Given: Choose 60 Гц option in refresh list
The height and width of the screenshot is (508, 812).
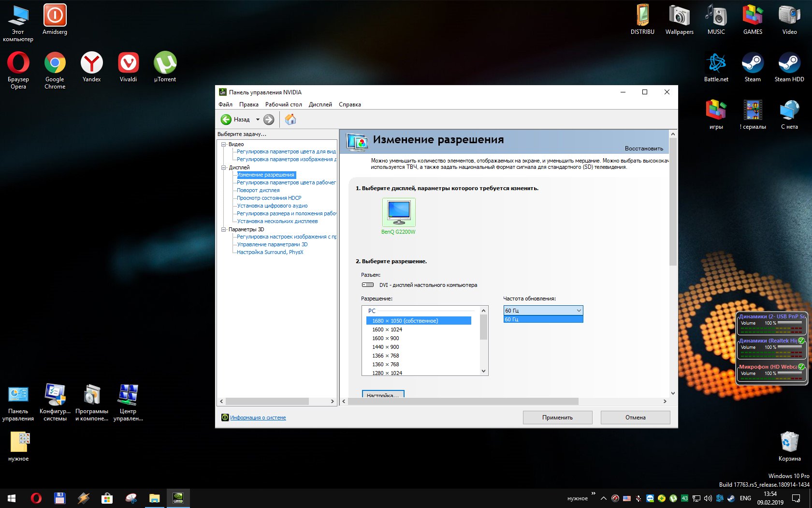Looking at the screenshot, I should [543, 319].
